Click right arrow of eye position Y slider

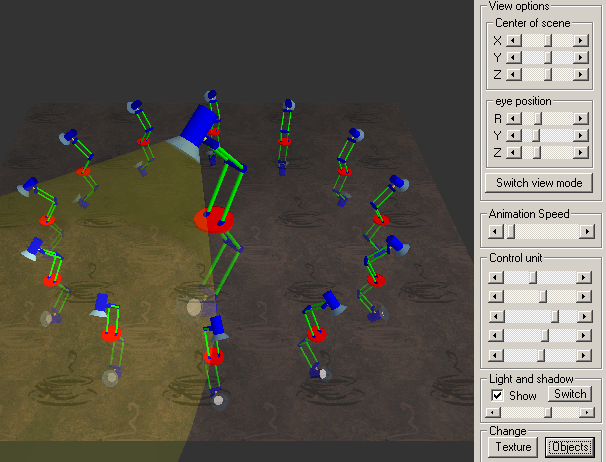580,135
